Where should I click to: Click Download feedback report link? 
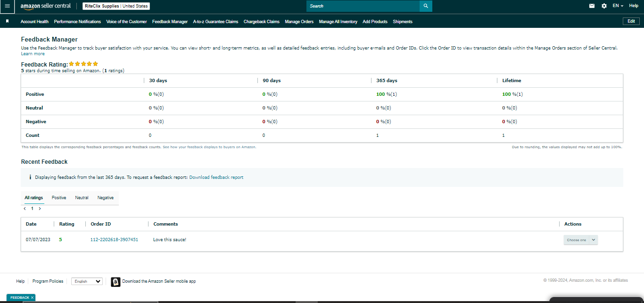pos(216,177)
